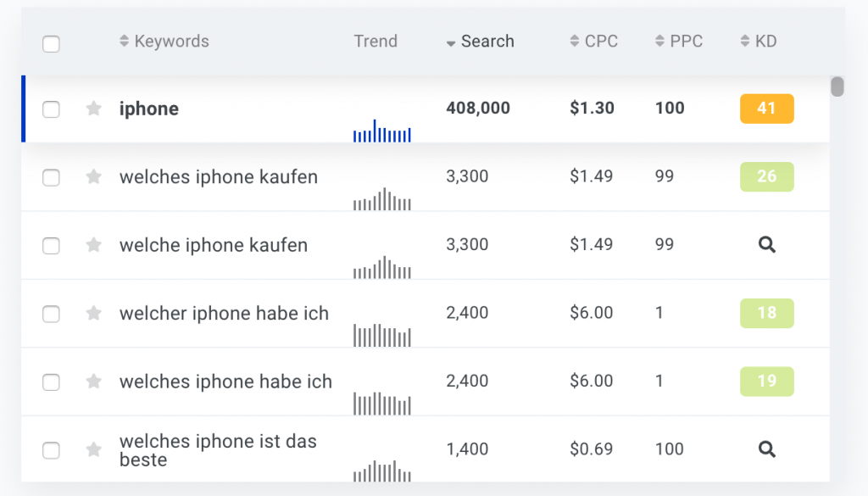Image resolution: width=868 pixels, height=496 pixels.
Task: Click the orange KD 41 badge
Action: 766,109
